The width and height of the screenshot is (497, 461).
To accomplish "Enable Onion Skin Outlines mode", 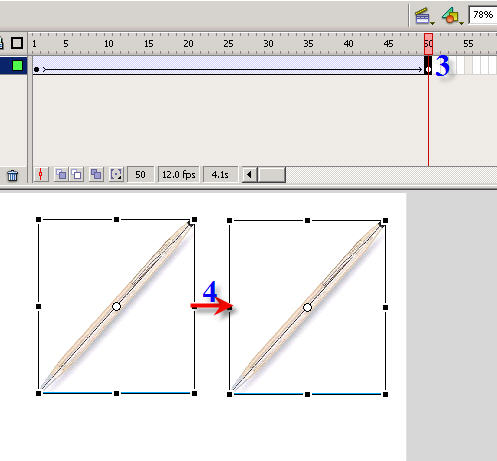I will tap(77, 174).
